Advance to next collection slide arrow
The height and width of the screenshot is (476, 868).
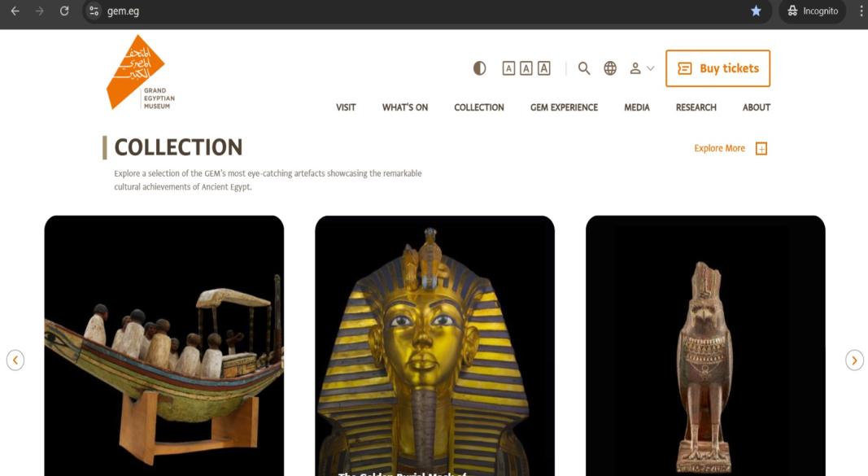point(854,360)
